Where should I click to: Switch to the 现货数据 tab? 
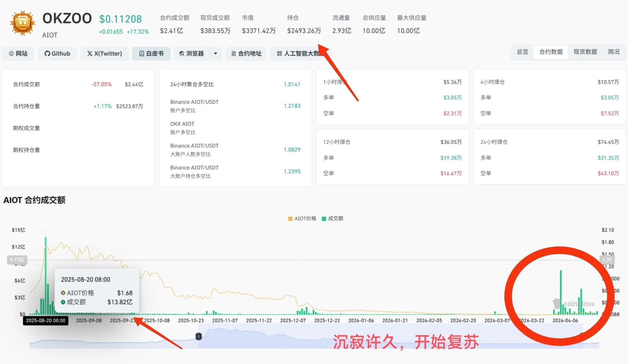585,52
